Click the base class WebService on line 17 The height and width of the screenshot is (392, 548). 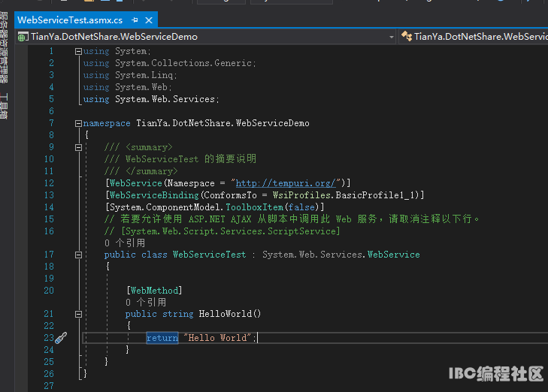coord(394,255)
